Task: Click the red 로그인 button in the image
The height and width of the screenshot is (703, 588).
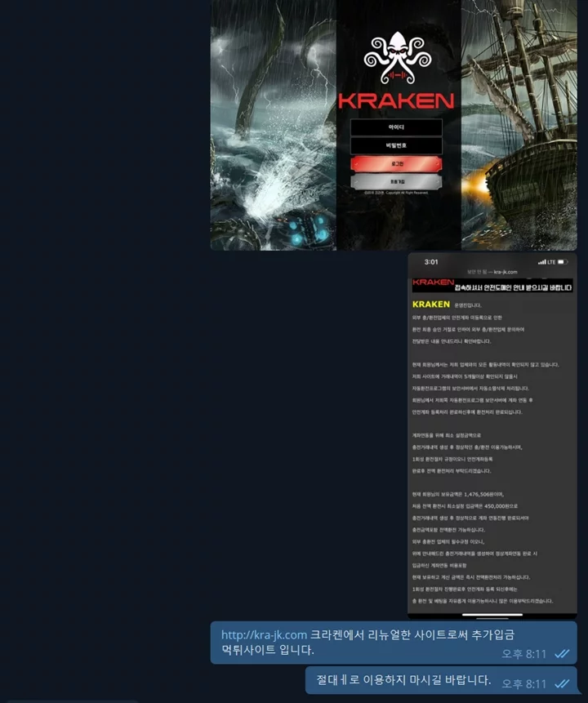Action: pos(396,164)
